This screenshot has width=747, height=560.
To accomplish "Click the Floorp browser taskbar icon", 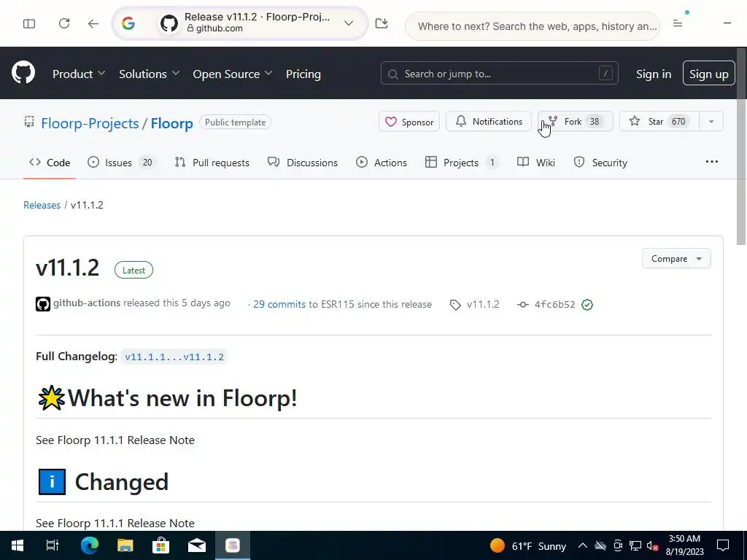I will coord(233,545).
